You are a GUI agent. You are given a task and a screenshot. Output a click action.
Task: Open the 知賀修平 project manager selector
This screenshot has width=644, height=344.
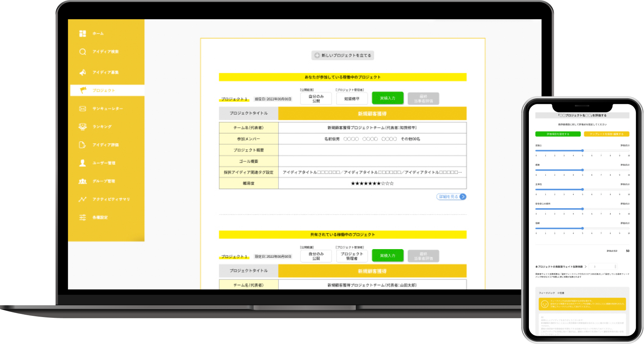tap(352, 99)
